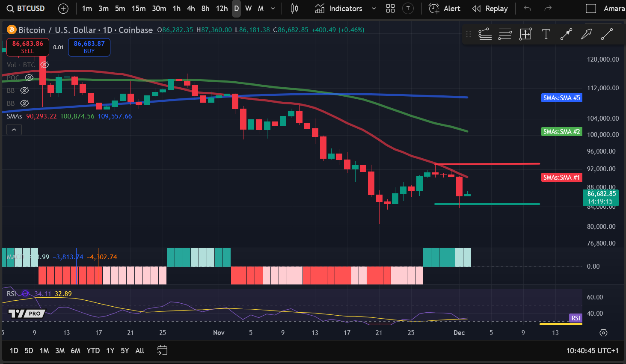This screenshot has height=364, width=626.
Task: Expand the timeframe interval dropdown arrow
Action: [273, 9]
